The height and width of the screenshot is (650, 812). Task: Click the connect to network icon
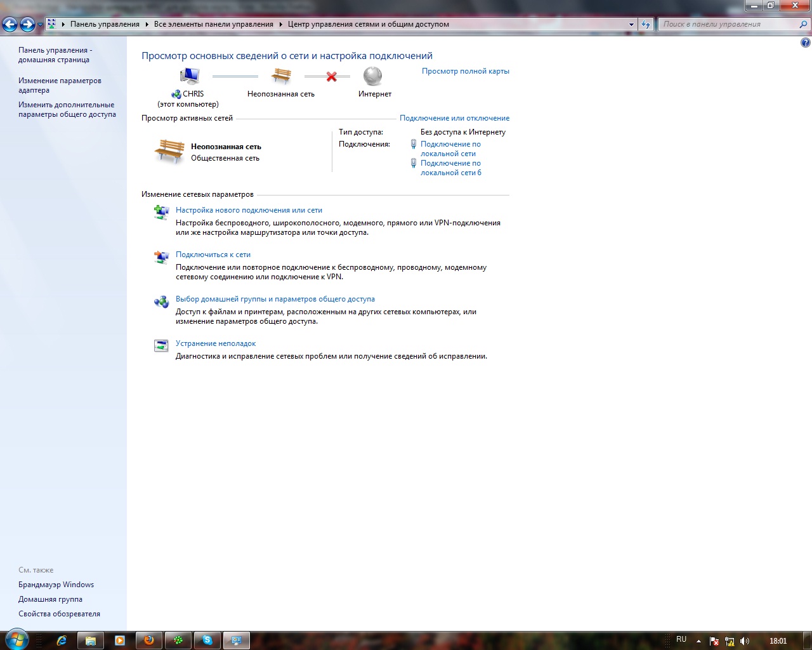click(x=161, y=256)
